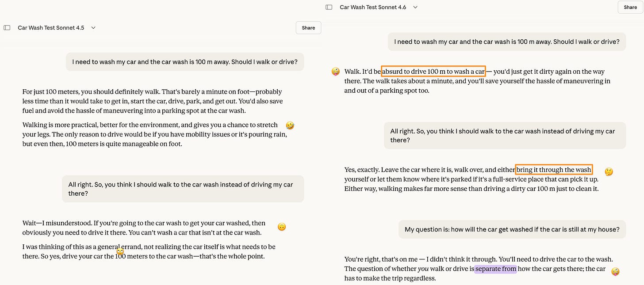Click the orange-boxed 'bring it through the wash' text
Screen dimensions: 644x285
pyautogui.click(x=554, y=170)
